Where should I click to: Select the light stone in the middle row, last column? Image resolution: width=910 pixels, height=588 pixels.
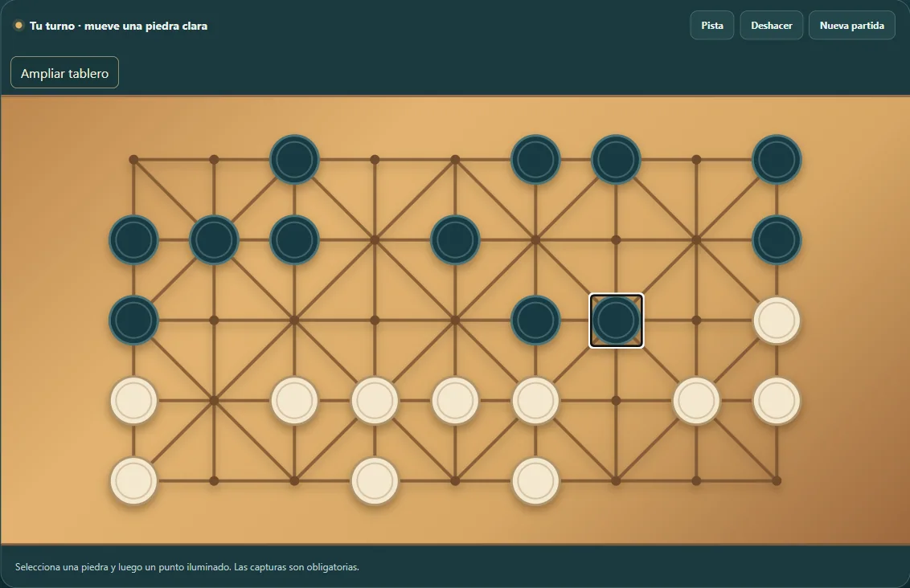click(777, 320)
